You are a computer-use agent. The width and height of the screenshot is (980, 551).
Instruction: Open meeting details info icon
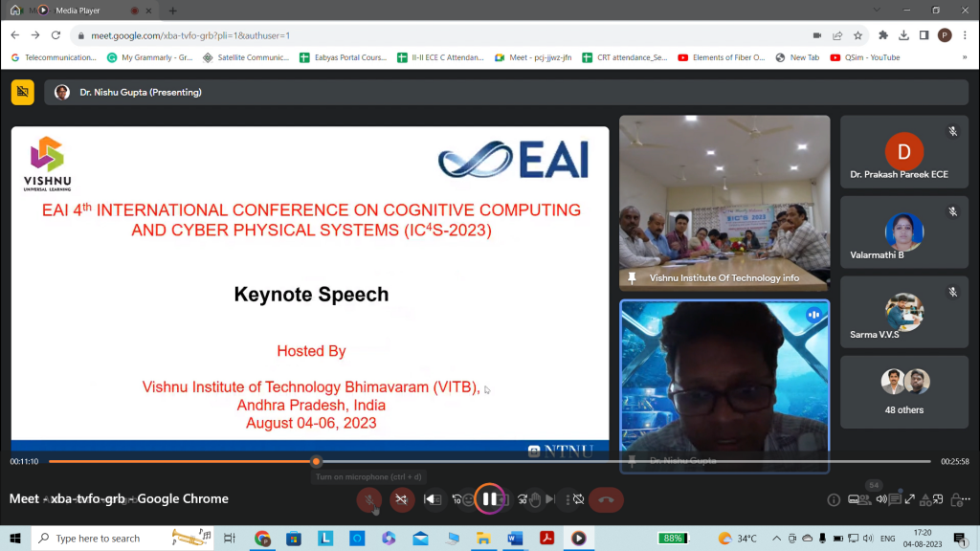[834, 499]
